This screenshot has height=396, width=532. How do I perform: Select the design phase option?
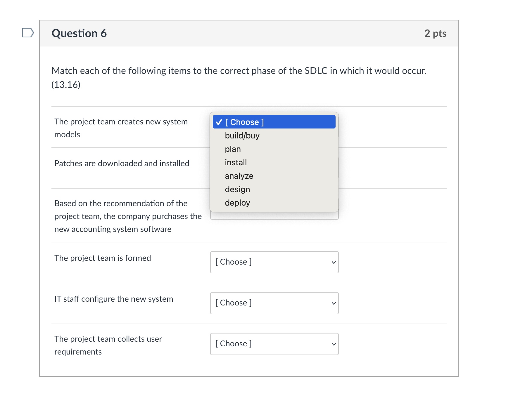[237, 189]
